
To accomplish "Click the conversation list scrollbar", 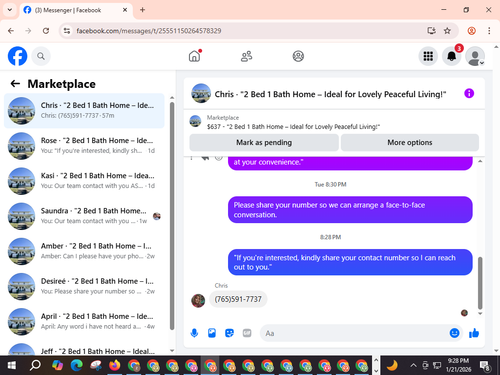I will [172, 216].
